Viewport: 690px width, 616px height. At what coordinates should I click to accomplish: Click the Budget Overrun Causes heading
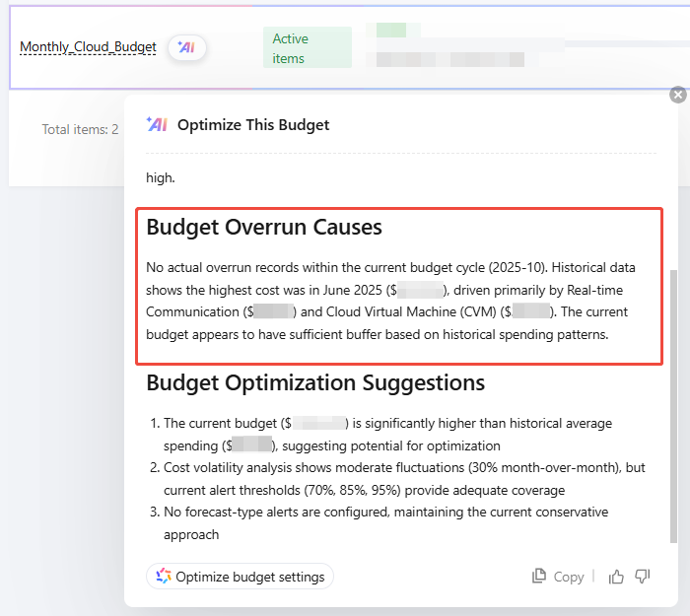pos(264,228)
